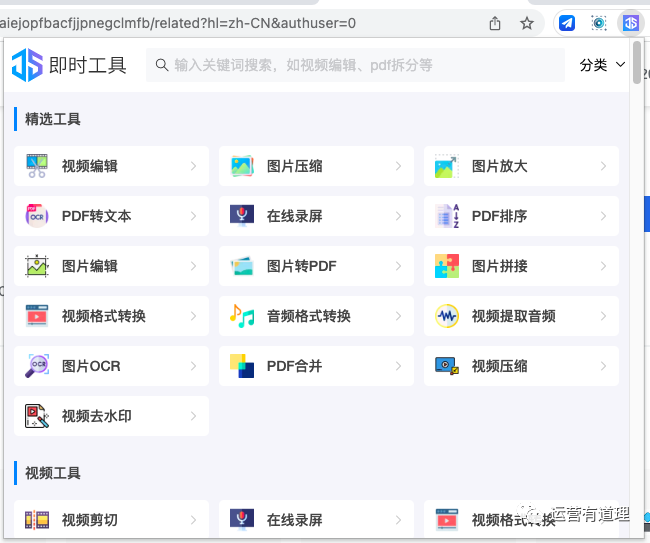Click the browser address bar URL
650x543 pixels.
pos(178,23)
